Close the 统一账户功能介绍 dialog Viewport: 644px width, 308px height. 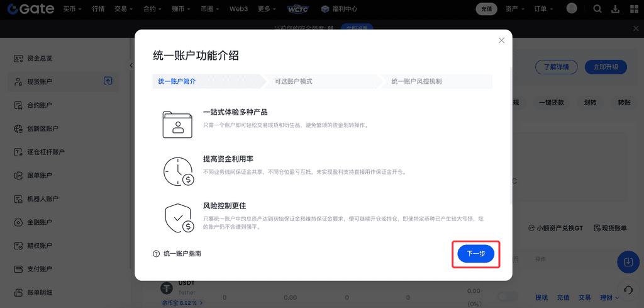click(x=501, y=40)
